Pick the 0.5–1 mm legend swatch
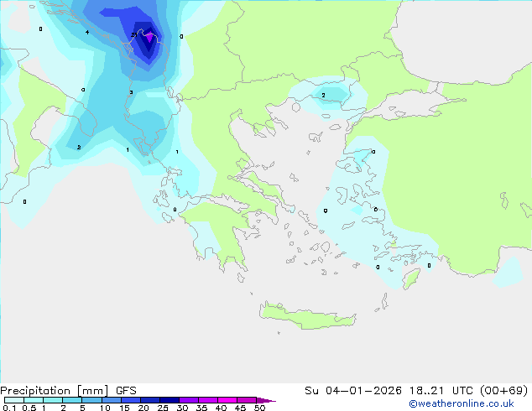Image resolution: width=532 pixels, height=411 pixels. (34, 400)
